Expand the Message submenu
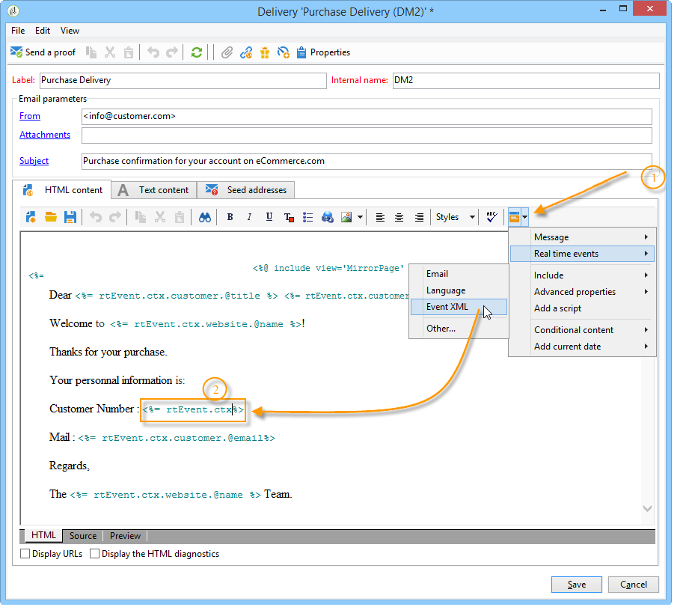Image resolution: width=692 pixels, height=616 pixels. coord(582,237)
